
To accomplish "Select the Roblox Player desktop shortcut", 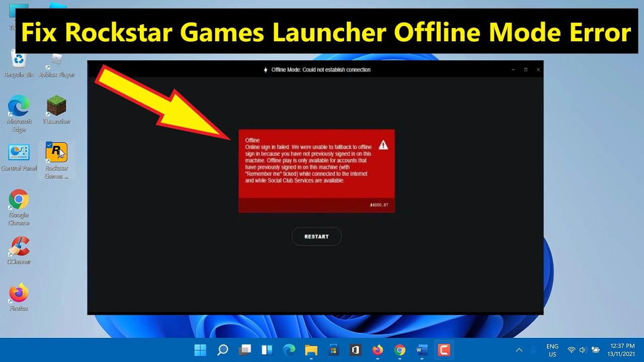I will pyautogui.click(x=56, y=64).
